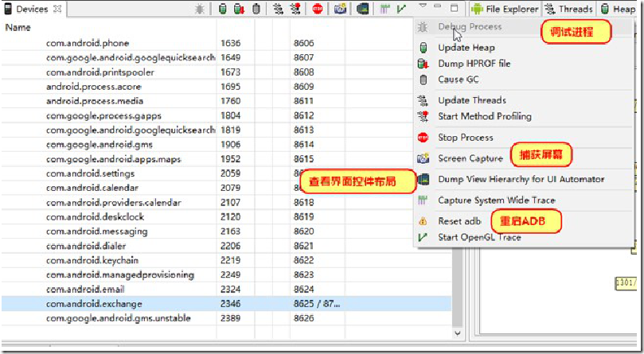
Task: Select com.android.calendar process
Action: point(227,188)
